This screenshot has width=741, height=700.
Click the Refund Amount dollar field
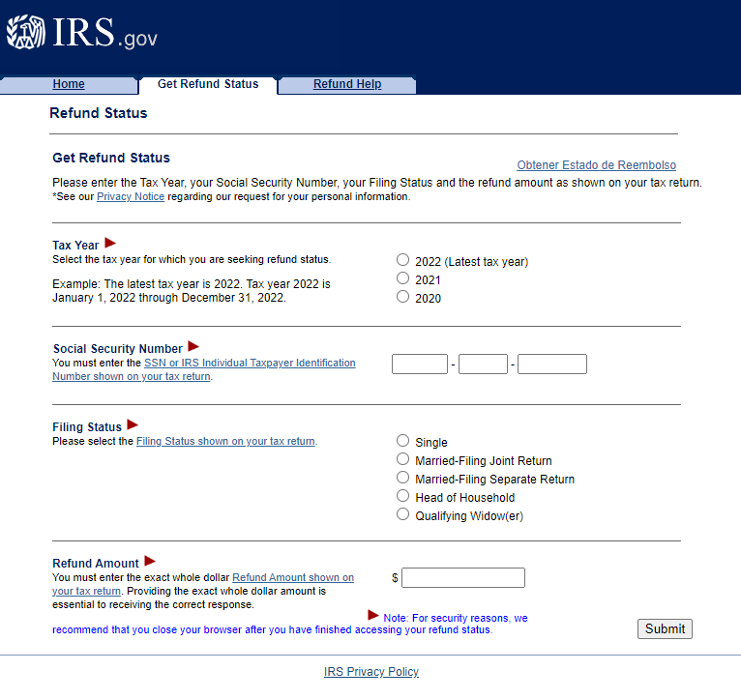click(x=463, y=577)
